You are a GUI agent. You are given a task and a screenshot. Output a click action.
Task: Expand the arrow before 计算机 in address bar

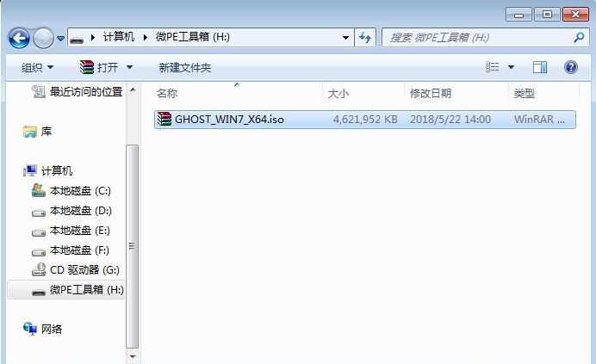93,38
